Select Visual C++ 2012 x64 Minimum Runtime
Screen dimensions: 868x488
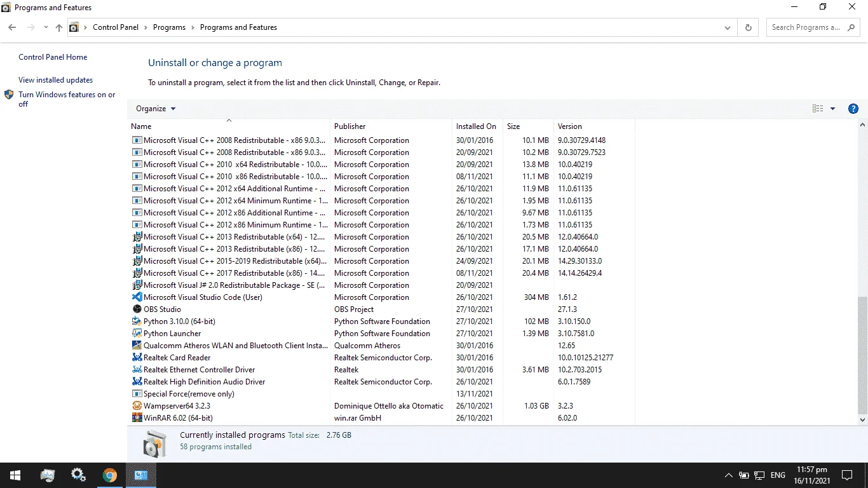click(x=381, y=201)
